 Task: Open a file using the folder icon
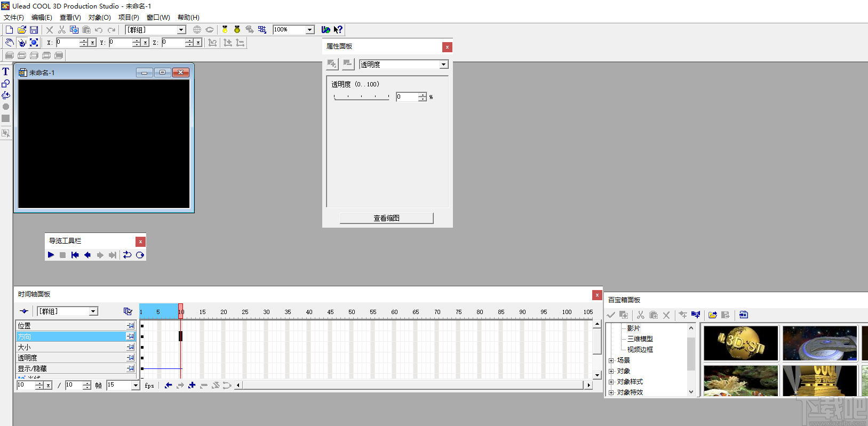point(21,30)
